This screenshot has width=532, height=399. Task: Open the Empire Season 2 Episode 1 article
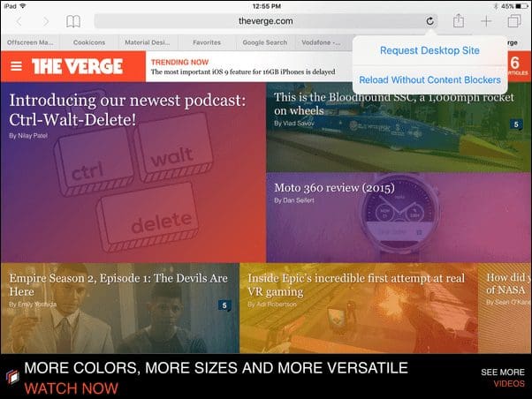pyautogui.click(x=120, y=308)
